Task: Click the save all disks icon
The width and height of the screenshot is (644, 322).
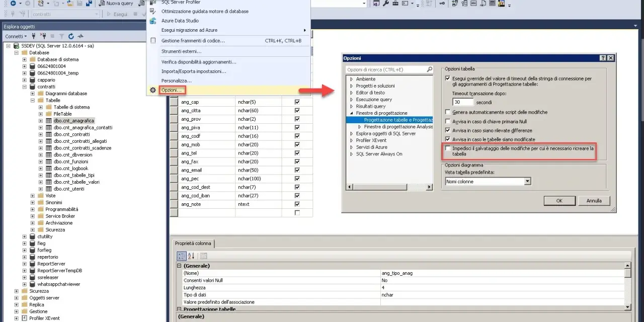Action: click(x=89, y=3)
